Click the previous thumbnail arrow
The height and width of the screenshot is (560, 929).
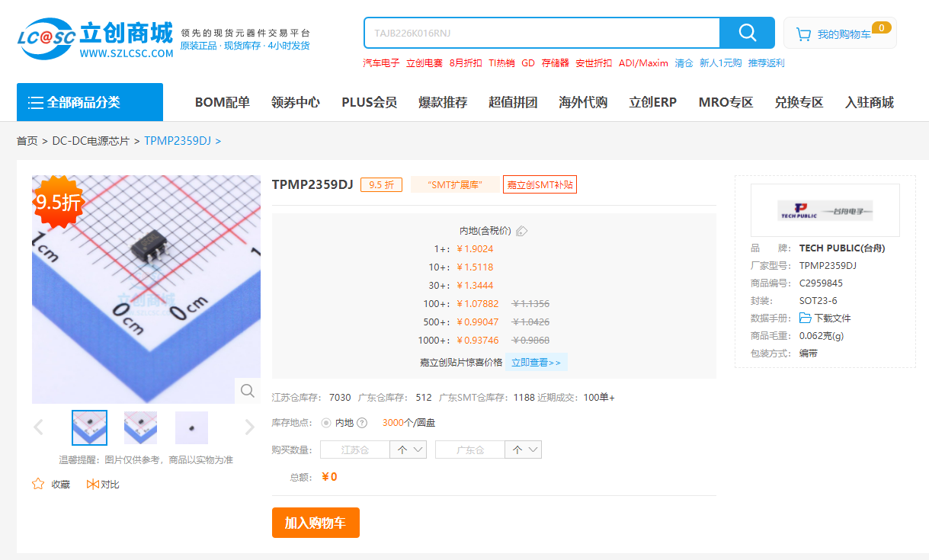point(39,427)
